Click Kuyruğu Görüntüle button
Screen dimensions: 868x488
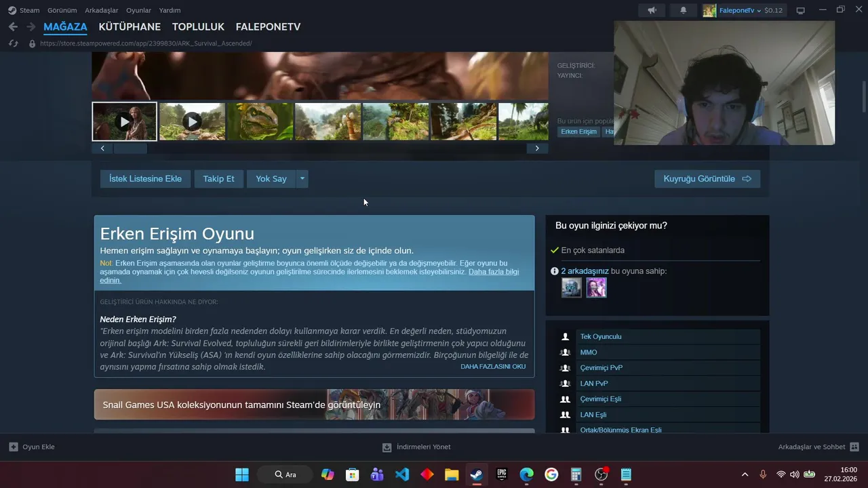(x=707, y=179)
